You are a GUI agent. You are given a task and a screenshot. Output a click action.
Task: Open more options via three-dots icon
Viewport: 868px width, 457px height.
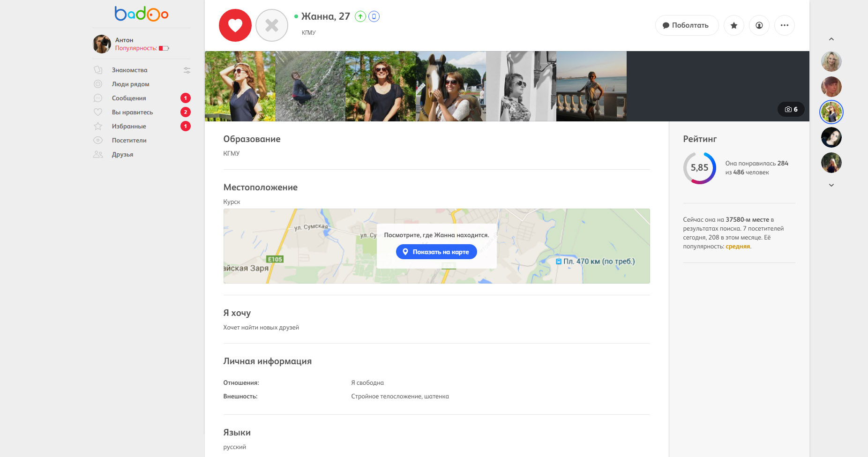click(x=785, y=25)
